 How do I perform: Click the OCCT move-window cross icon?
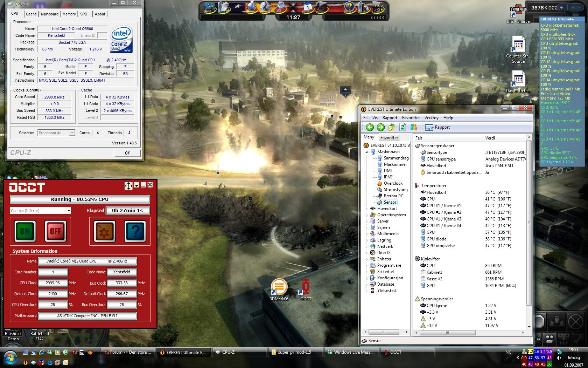tap(128, 186)
